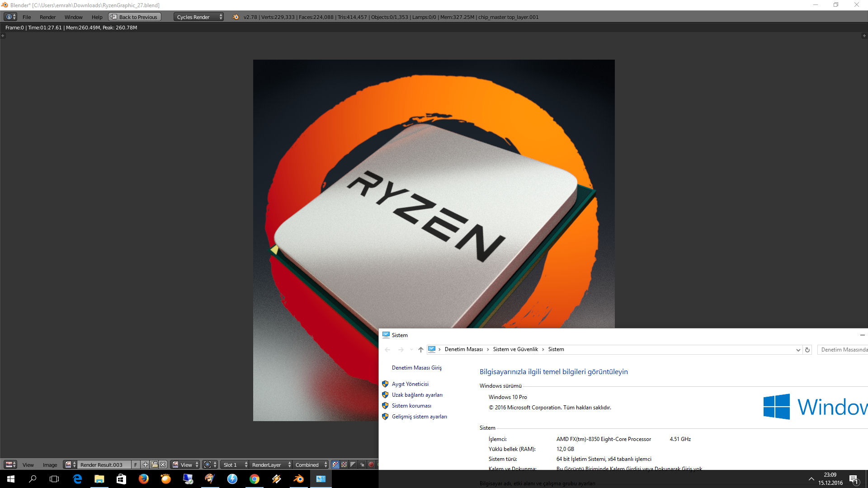Screen dimensions: 868x488
Task: Open Winamp from taskbar
Action: click(x=277, y=479)
